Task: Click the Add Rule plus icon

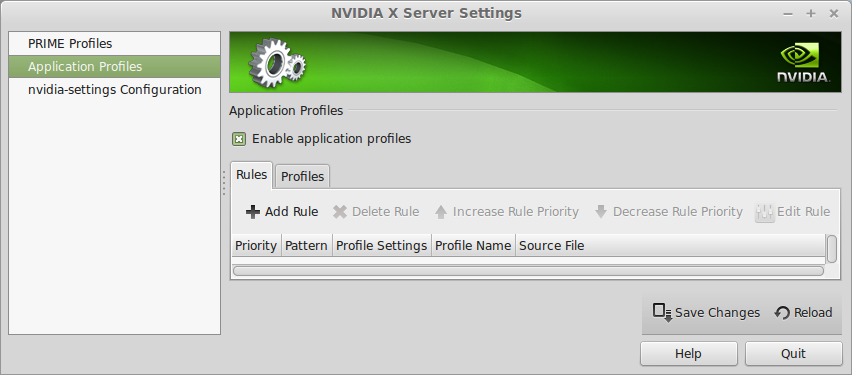Action: (253, 212)
